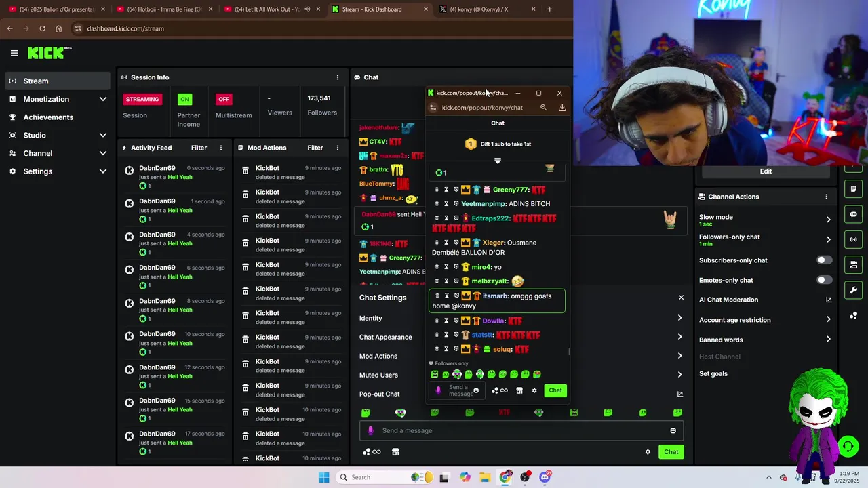Open Muted Users settings chevron
This screenshot has height=488, width=868.
pyautogui.click(x=679, y=375)
